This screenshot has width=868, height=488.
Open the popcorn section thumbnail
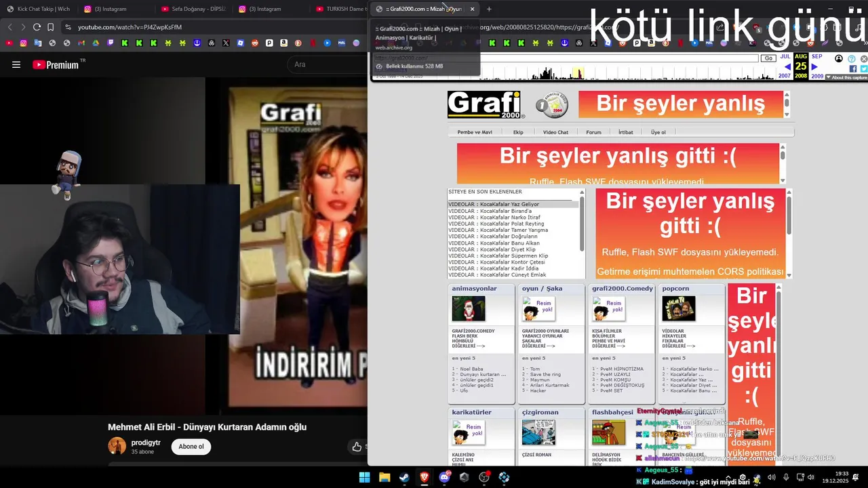(x=679, y=308)
